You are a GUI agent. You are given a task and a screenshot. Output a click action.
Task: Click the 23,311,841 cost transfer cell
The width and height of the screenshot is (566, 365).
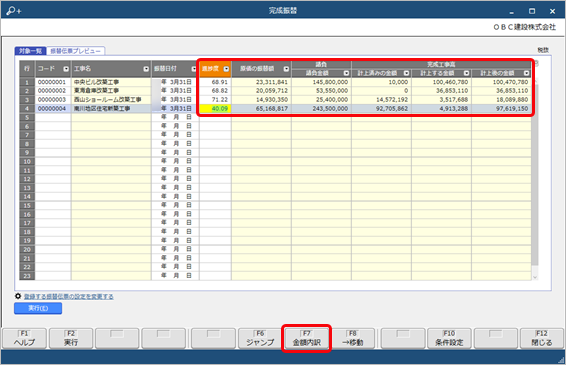tap(261, 82)
